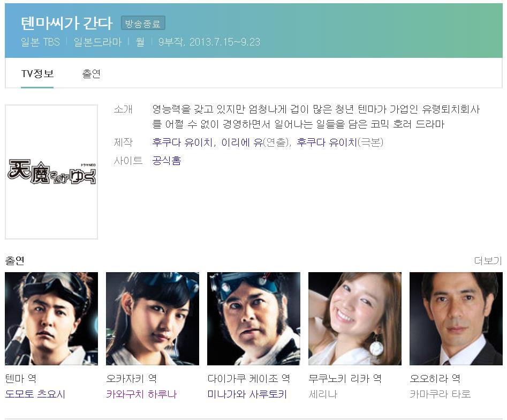Click the 방송종료 status badge
Viewport: 507px width, 420px height.
143,23
